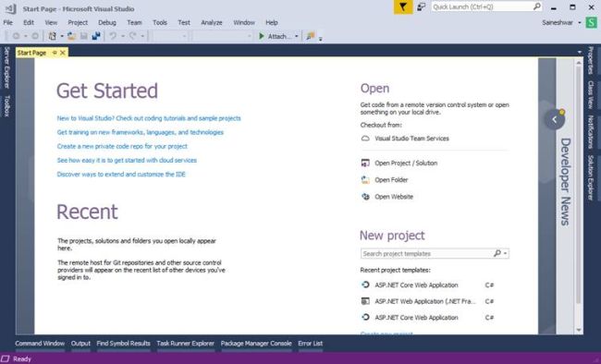Open the Solution Platforms combo box
Viewport: 601px width, 364px height.
pyautogui.click(x=222, y=36)
